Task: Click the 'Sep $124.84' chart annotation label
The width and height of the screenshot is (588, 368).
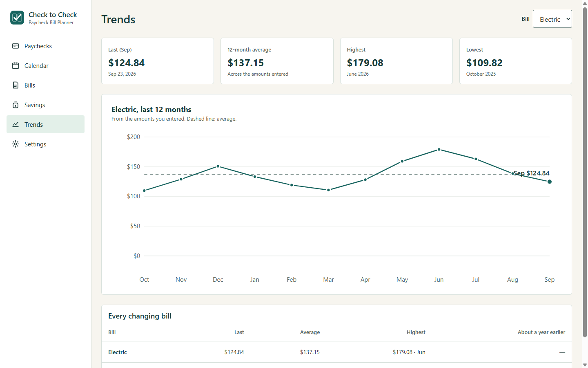Action: [x=531, y=173]
